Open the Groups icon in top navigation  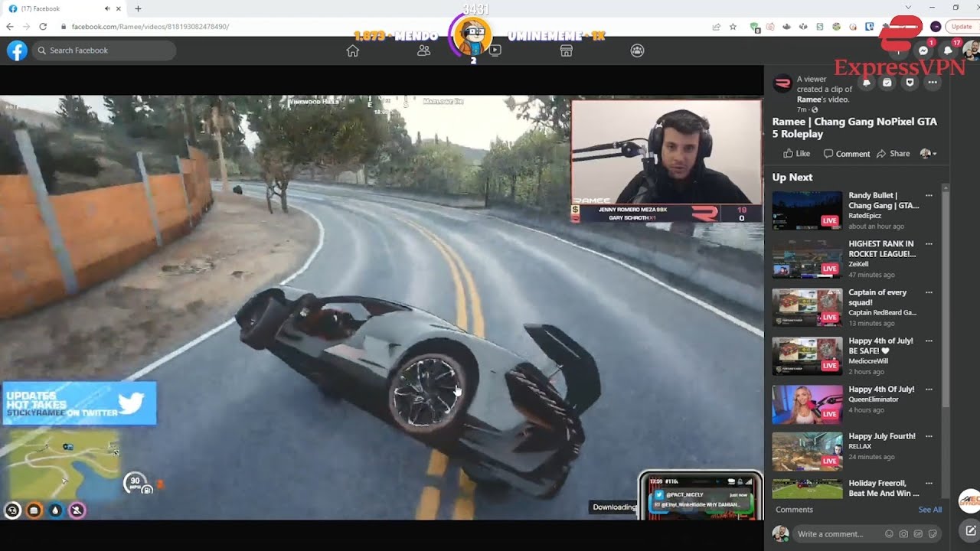click(x=637, y=51)
